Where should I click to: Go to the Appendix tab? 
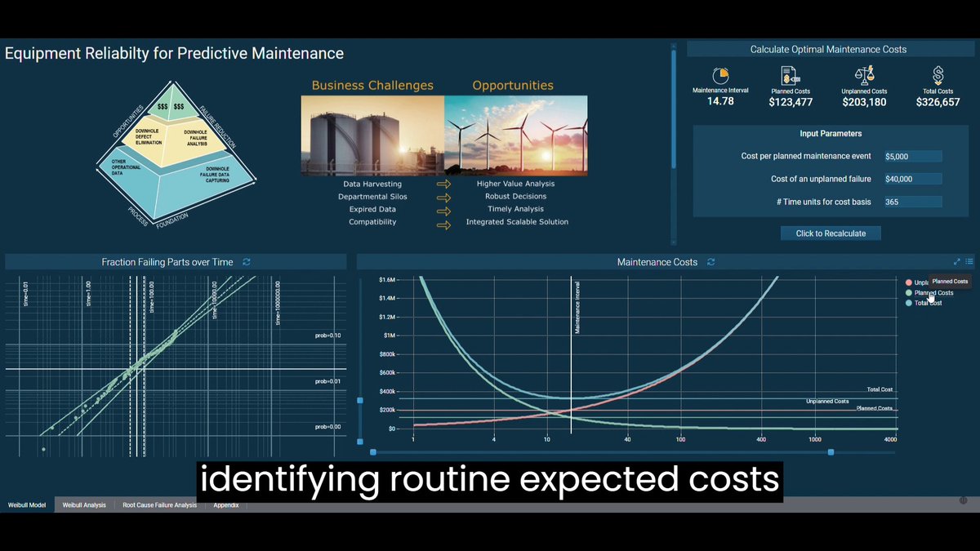pos(226,505)
